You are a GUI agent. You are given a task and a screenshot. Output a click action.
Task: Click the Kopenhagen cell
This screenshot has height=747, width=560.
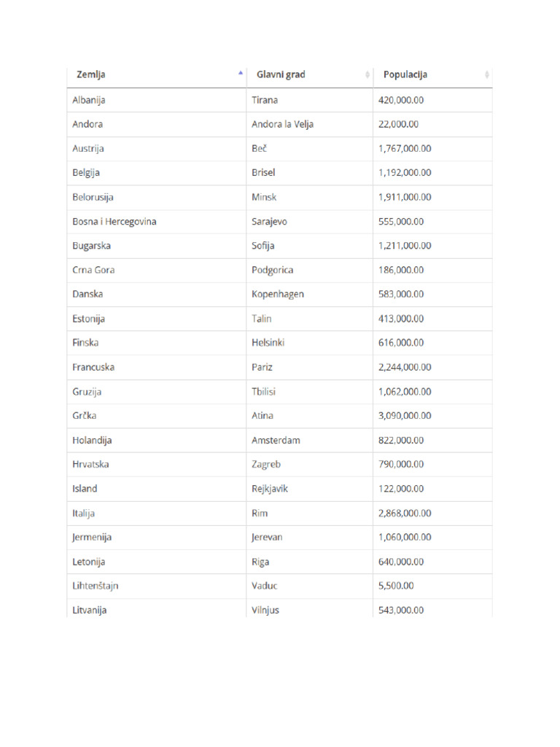(278, 294)
